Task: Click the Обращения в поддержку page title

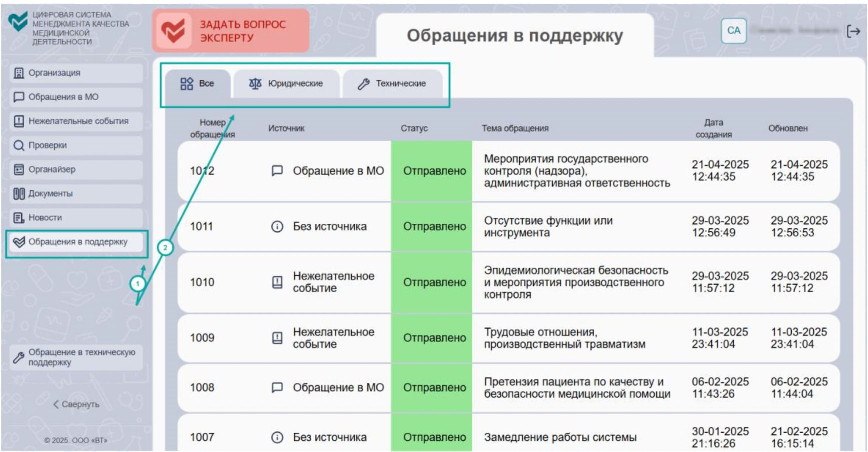Action: click(x=515, y=35)
